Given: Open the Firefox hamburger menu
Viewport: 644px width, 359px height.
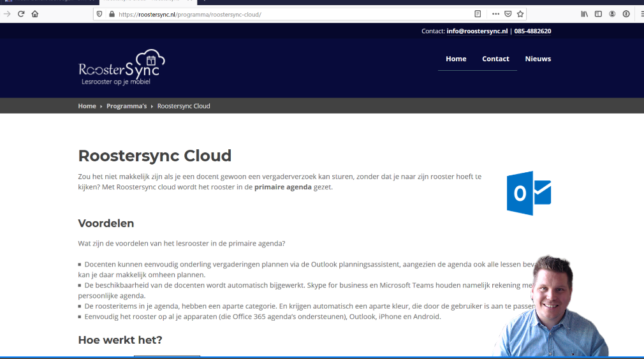Looking at the screenshot, I should [640, 14].
